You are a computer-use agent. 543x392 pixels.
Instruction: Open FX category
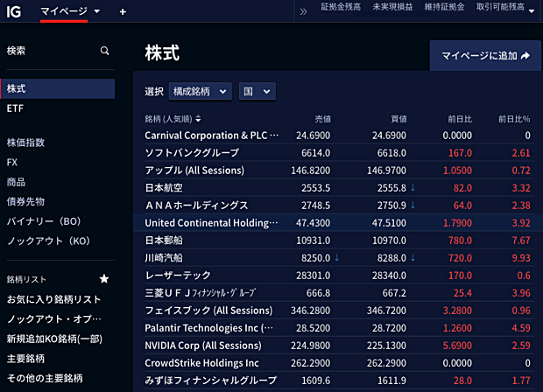coord(12,162)
